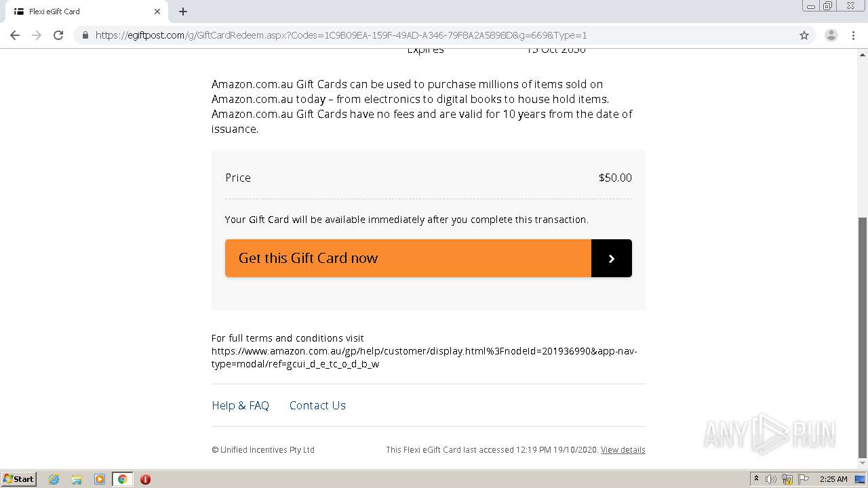Click the page vertical scrollbar thumb

click(x=862, y=338)
